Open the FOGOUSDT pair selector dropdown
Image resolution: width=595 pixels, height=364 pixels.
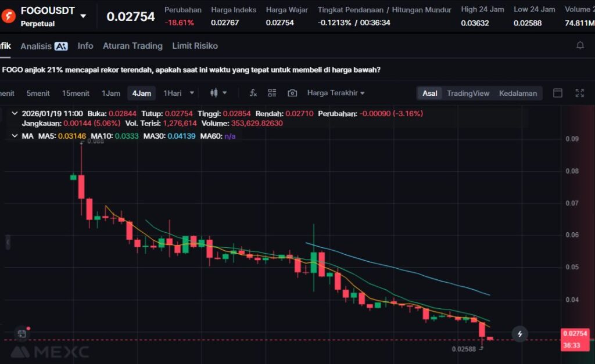point(84,16)
